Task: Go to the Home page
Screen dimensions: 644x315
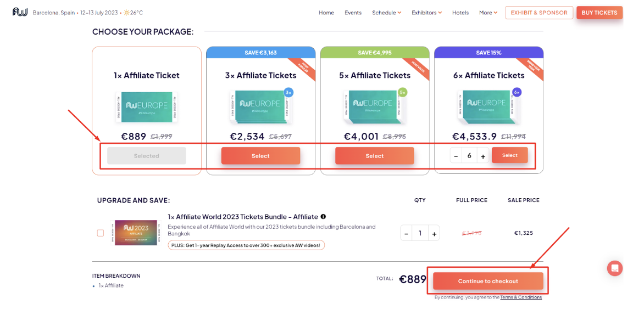Action: (x=326, y=13)
